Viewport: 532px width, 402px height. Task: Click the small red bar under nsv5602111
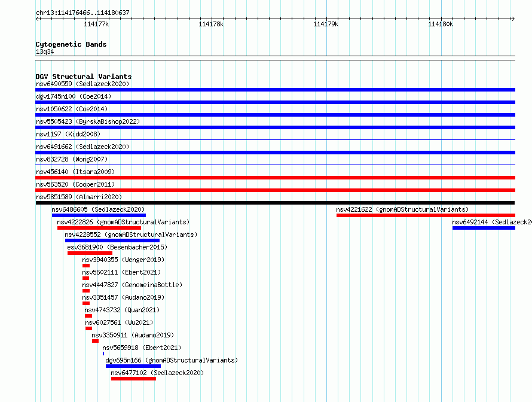point(86,278)
